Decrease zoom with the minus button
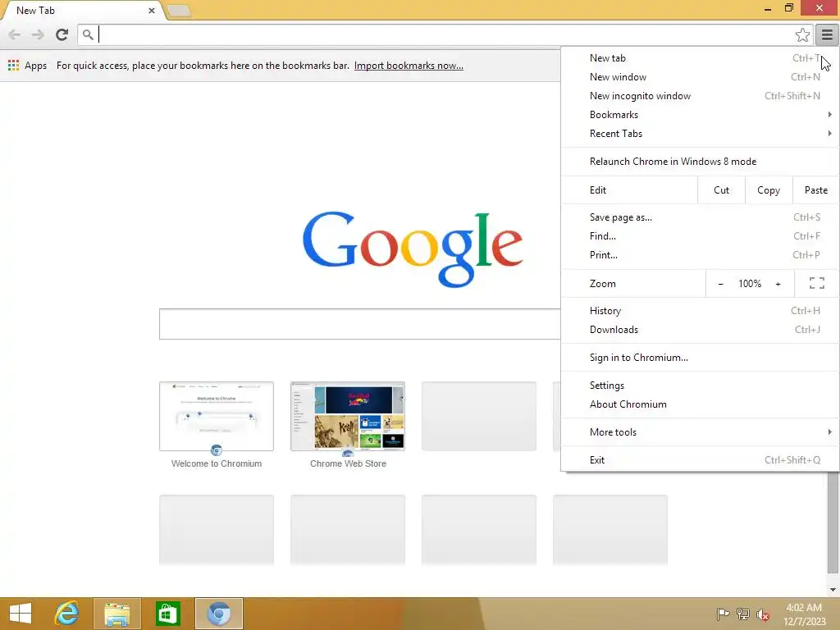Viewport: 840px width, 630px height. click(720, 283)
